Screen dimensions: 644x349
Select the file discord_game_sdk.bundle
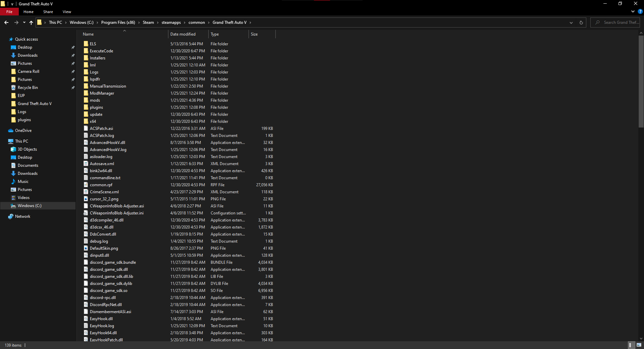(113, 262)
